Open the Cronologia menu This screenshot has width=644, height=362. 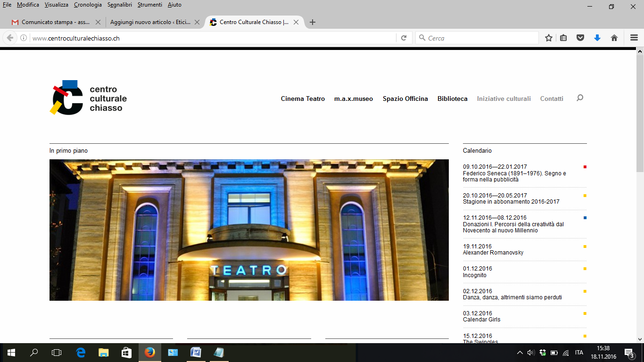coord(88,5)
